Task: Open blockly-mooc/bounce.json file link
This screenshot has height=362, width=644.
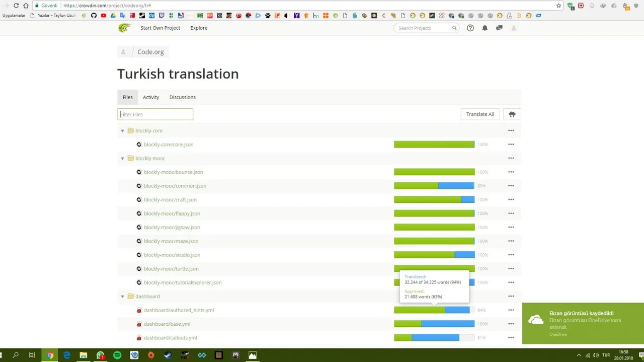Action: [x=174, y=172]
